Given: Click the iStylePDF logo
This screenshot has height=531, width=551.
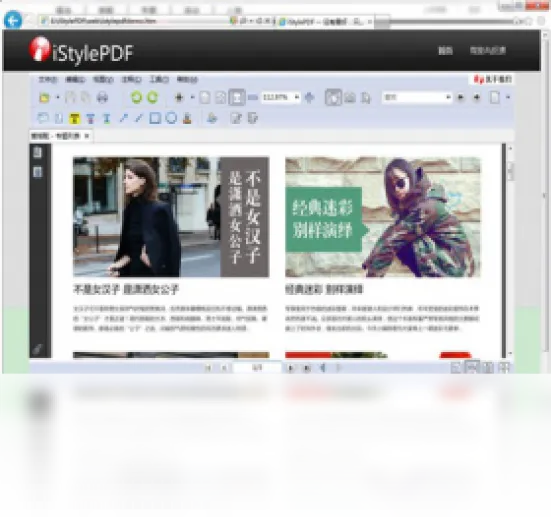Looking at the screenshot, I should 81,51.
